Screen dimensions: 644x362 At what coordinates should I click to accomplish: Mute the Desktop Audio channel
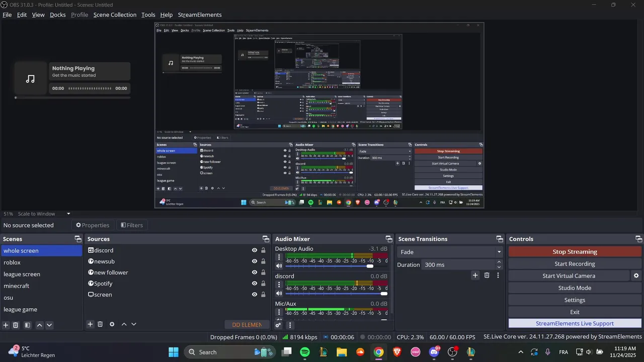click(279, 266)
